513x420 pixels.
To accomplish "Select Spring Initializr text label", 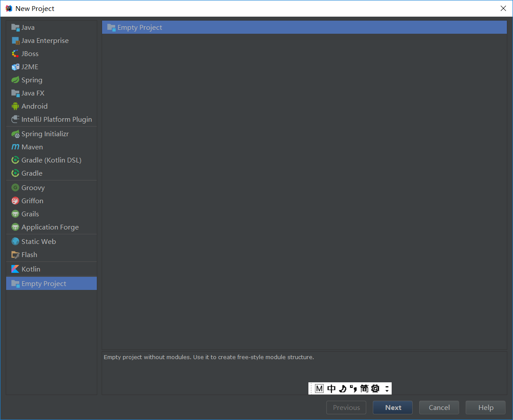I will (45, 134).
